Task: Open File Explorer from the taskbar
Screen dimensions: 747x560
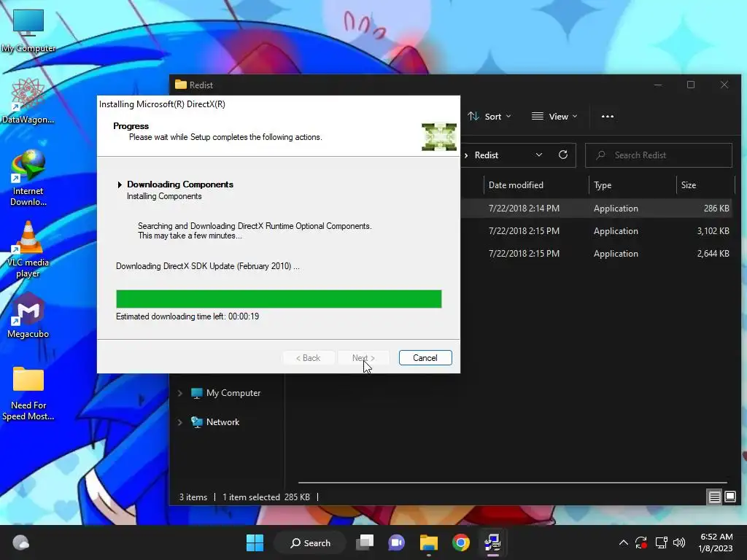Action: point(428,542)
